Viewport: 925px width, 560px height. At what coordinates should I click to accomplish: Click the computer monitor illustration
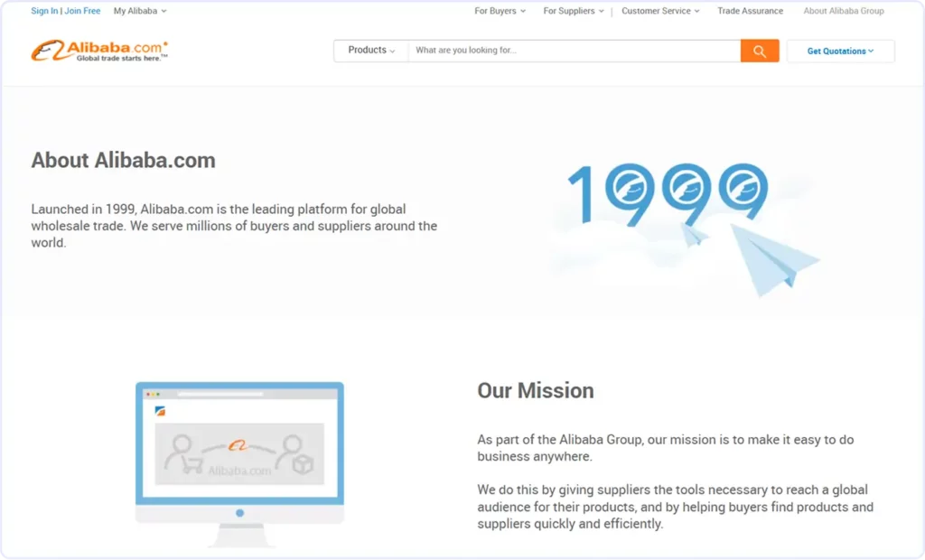pyautogui.click(x=239, y=464)
